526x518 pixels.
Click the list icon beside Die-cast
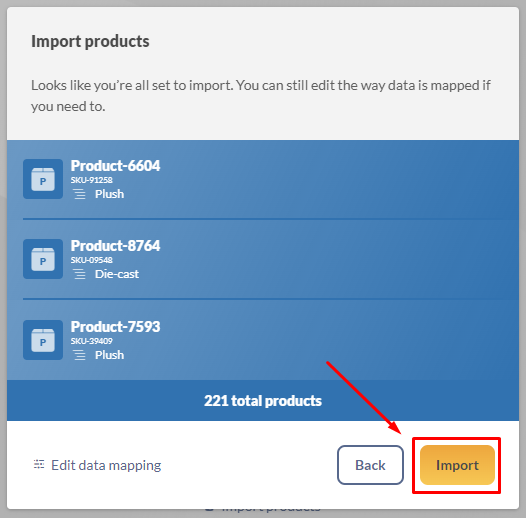[x=80, y=274]
